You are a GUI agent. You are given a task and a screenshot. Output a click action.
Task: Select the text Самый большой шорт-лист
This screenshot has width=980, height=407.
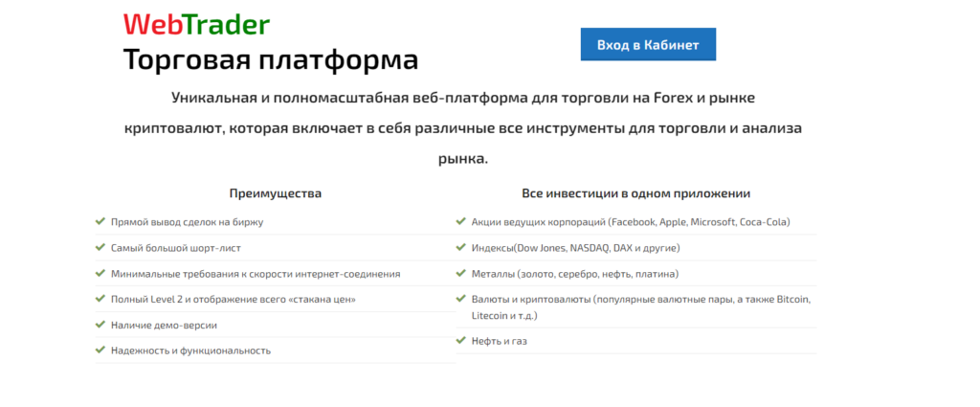[176, 248]
